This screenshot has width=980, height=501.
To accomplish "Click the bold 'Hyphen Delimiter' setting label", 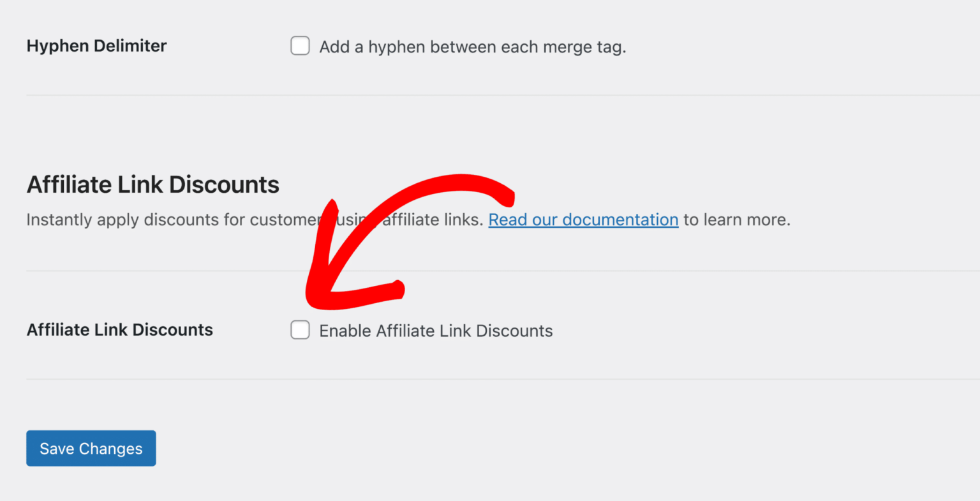I will 96,46.
